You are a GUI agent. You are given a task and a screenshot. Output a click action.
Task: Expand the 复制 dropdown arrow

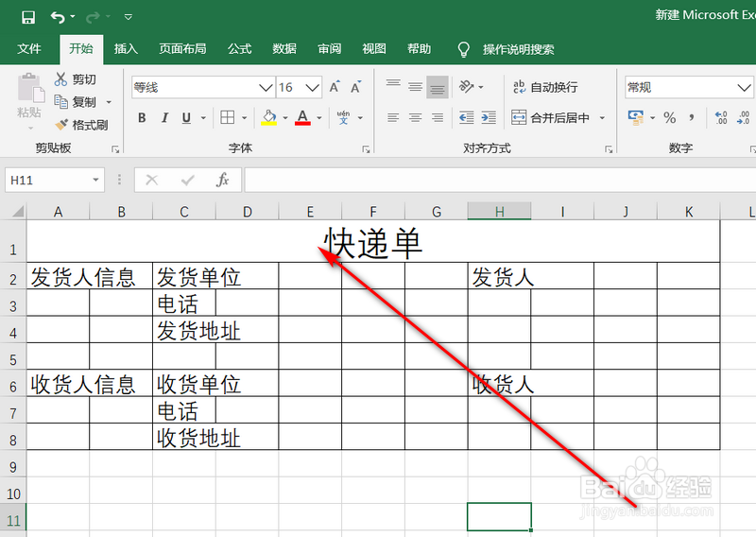109,102
